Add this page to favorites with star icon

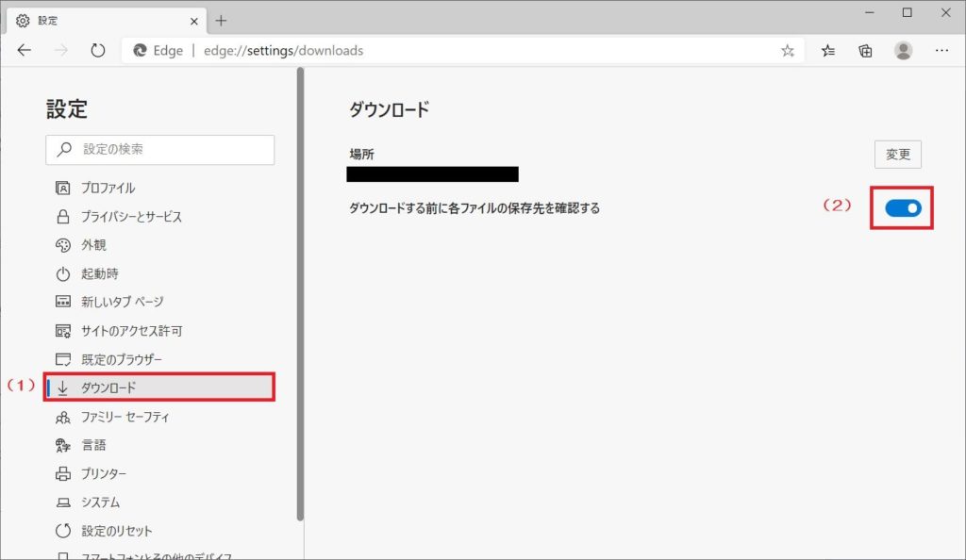pyautogui.click(x=788, y=51)
